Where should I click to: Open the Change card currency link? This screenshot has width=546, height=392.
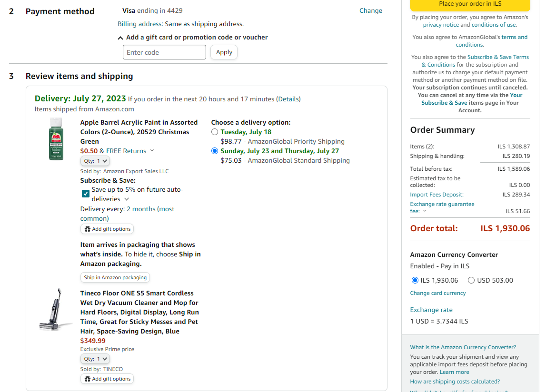click(438, 293)
